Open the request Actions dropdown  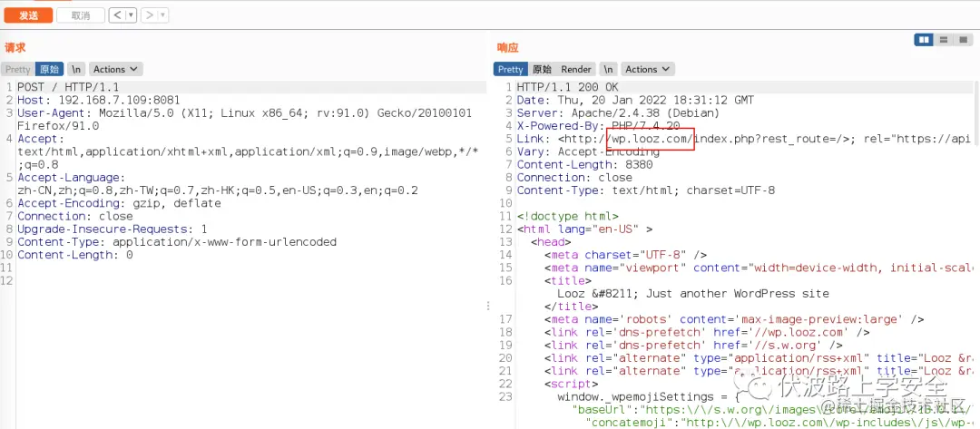[x=116, y=69]
